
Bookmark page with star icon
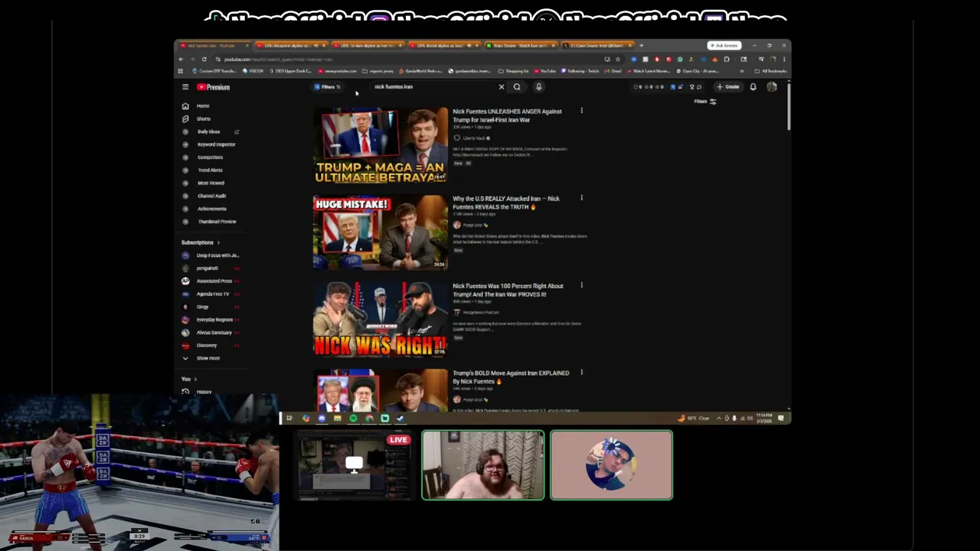coord(618,60)
